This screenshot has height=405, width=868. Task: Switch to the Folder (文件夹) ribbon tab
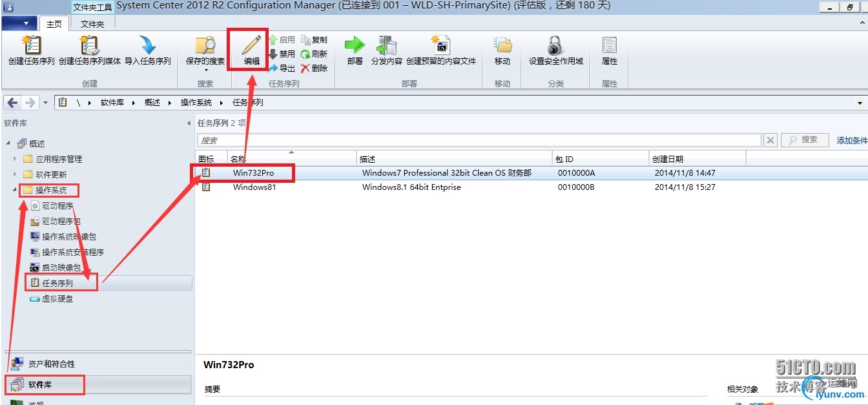pyautogui.click(x=92, y=24)
